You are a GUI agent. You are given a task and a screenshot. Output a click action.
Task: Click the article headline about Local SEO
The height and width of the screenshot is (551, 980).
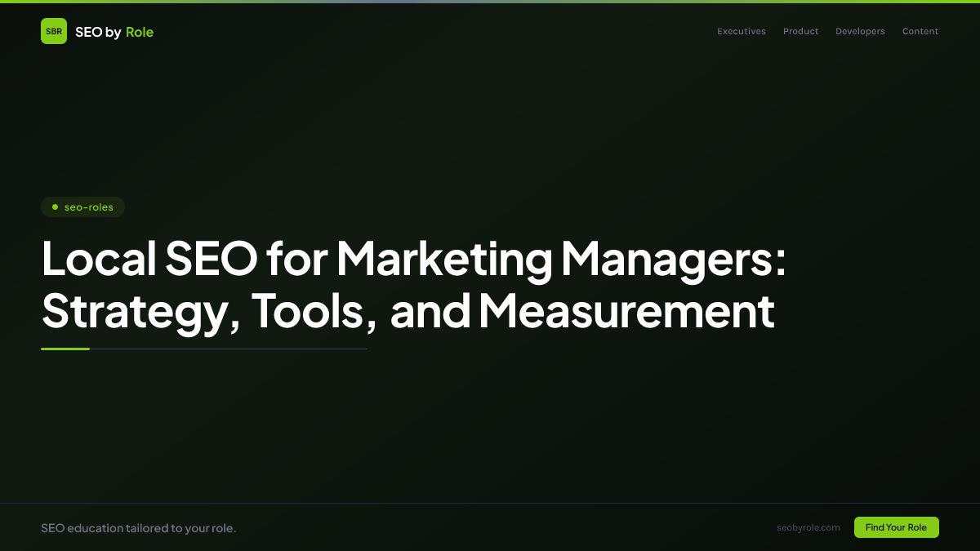[x=408, y=286]
